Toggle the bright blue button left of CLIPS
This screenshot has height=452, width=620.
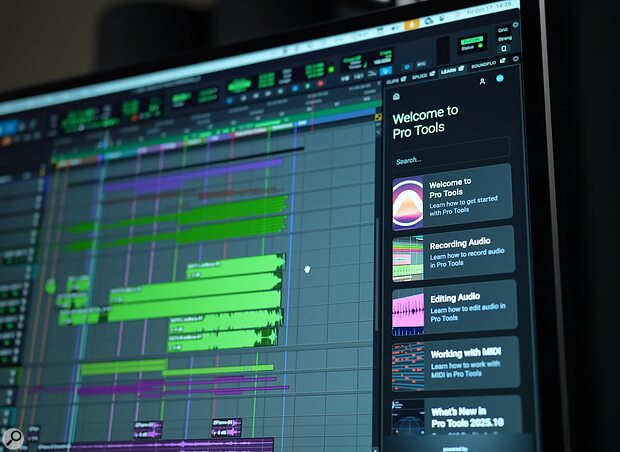(x=386, y=71)
